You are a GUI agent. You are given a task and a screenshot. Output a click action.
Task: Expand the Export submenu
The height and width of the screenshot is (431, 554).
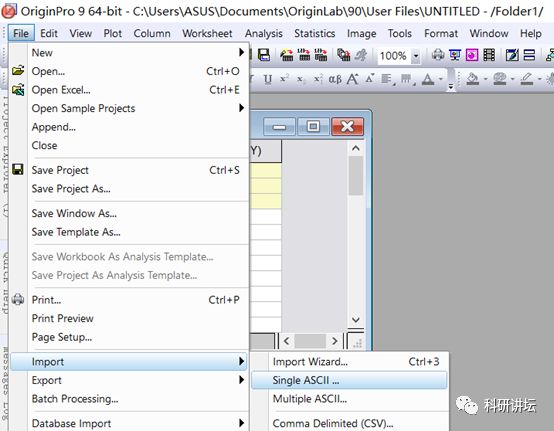point(241,380)
